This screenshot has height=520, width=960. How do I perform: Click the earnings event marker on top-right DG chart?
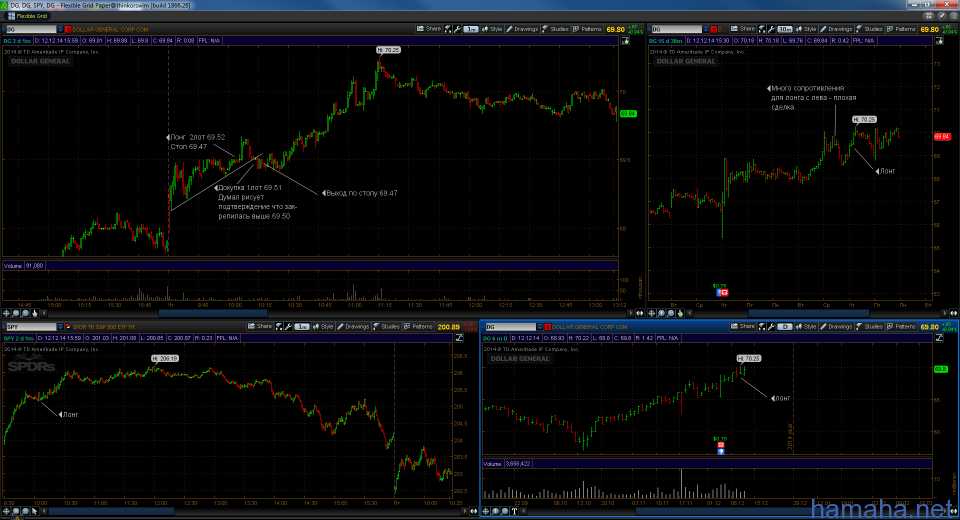click(x=724, y=292)
